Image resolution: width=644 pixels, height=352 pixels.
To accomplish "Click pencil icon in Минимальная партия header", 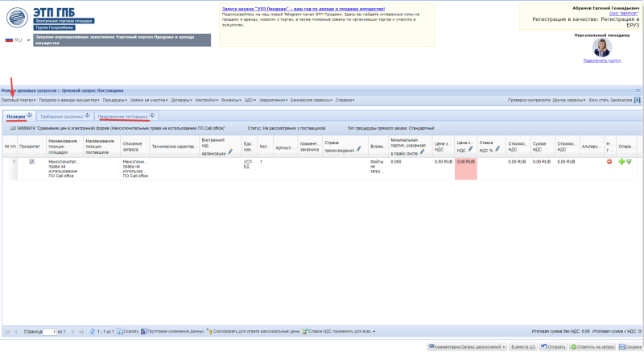I will pos(422,152).
